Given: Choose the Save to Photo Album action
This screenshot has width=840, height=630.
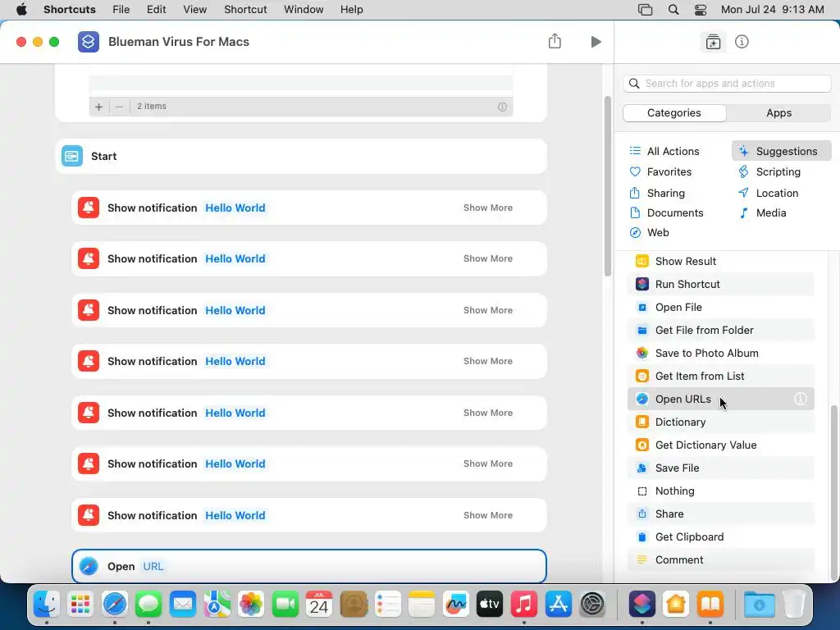Looking at the screenshot, I should (720, 353).
